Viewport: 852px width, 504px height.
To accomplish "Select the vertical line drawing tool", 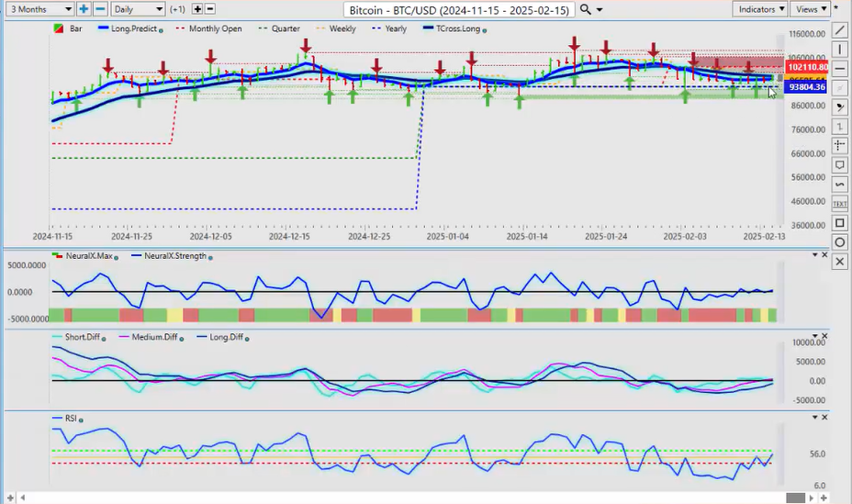I will 840,50.
